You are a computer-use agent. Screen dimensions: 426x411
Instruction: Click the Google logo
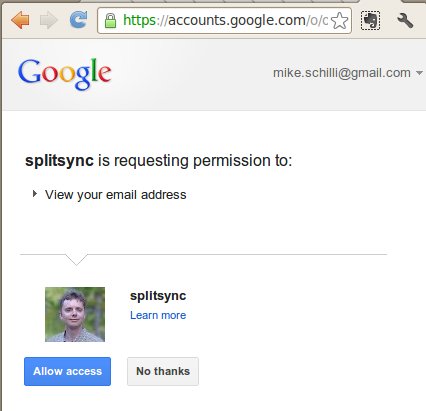point(65,74)
